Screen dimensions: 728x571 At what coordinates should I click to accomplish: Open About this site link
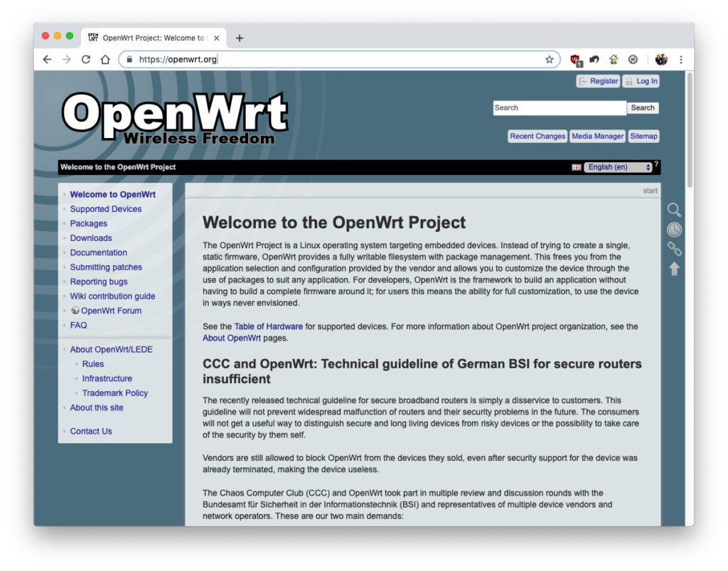pos(97,407)
